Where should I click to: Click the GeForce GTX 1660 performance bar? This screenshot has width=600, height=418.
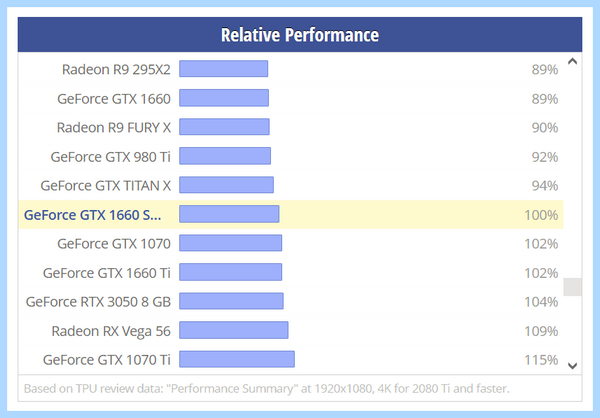(x=224, y=98)
